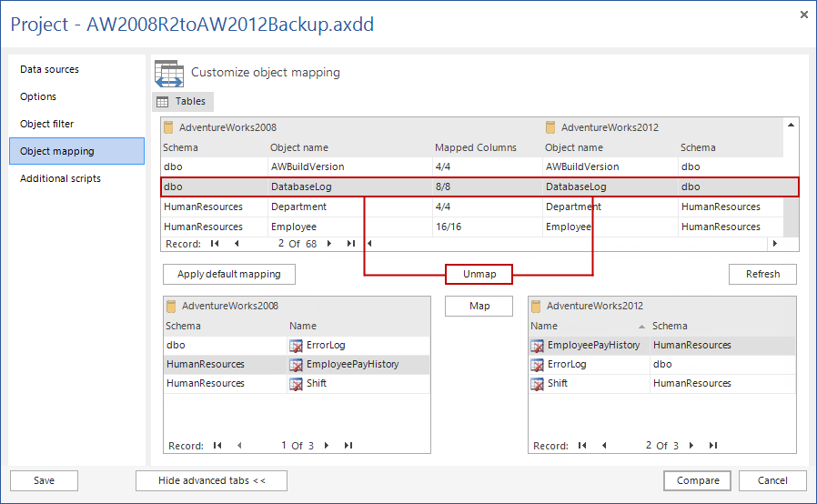Go to previous record in AdventureWorks2012 unmapped list

(604, 445)
